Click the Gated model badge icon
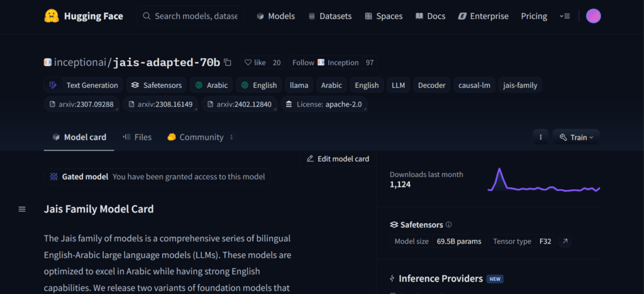Screen dimensions: 644x294 (53, 177)
